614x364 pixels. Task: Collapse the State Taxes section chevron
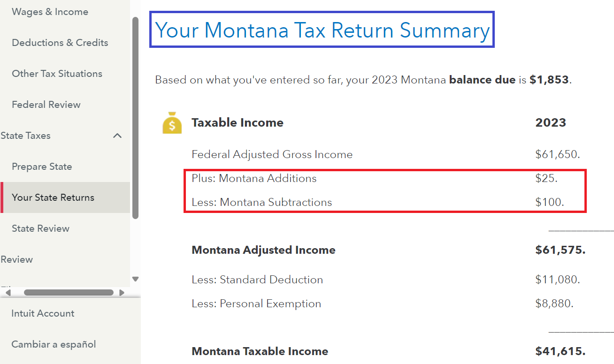[117, 136]
